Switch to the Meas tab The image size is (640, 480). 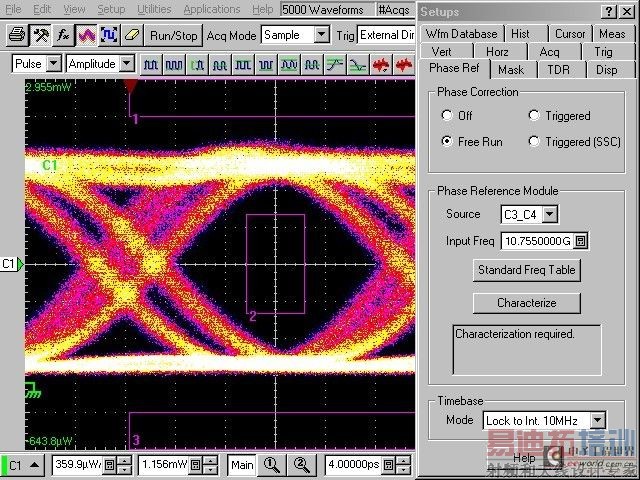click(x=612, y=34)
